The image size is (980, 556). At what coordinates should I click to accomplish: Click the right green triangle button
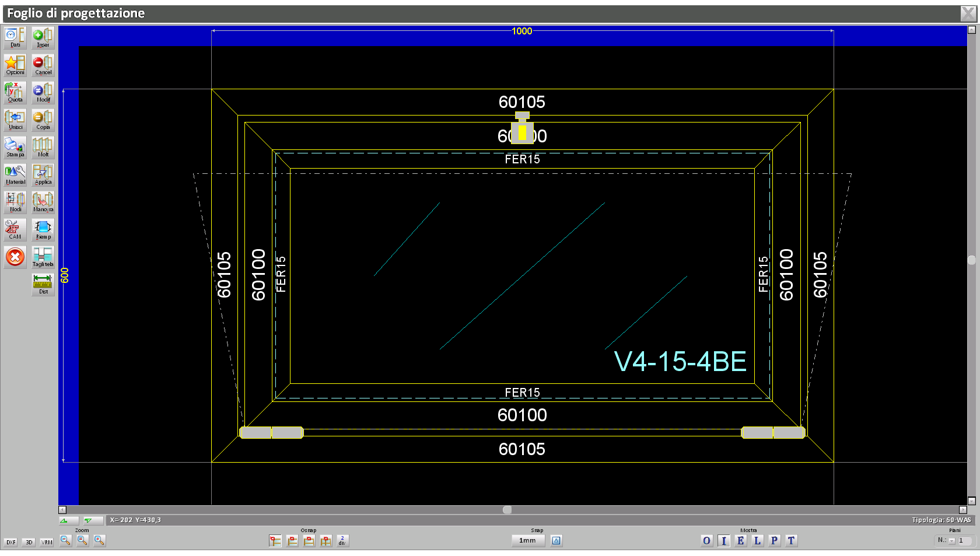pyautogui.click(x=92, y=520)
